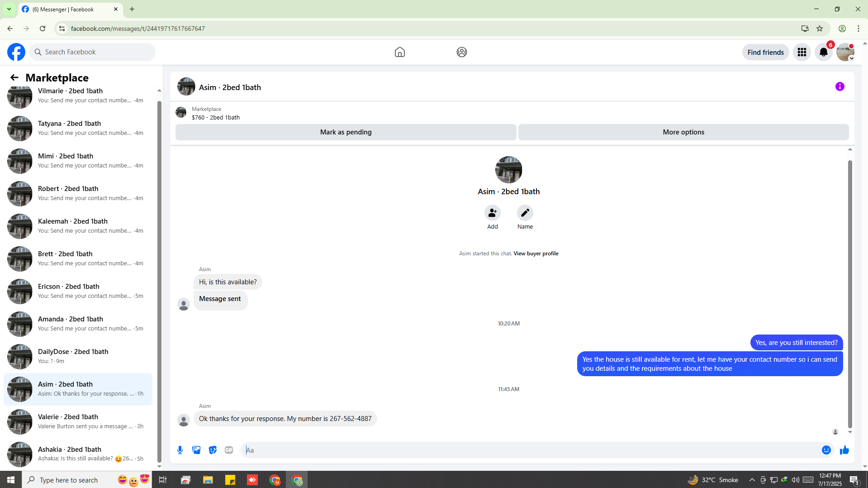Open the Tatyana 2bed 1bath conversation
This screenshot has width=868, height=488.
click(78, 128)
